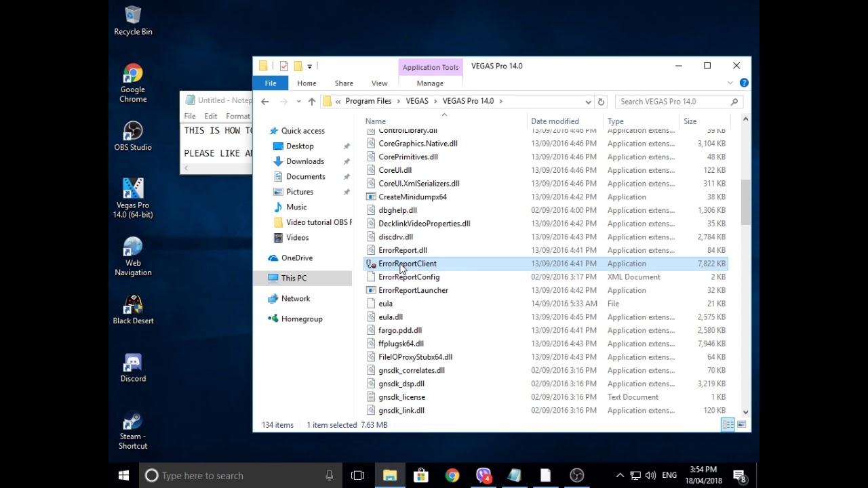Open Discord desktop shortcut
The height and width of the screenshot is (488, 868).
pyautogui.click(x=133, y=367)
